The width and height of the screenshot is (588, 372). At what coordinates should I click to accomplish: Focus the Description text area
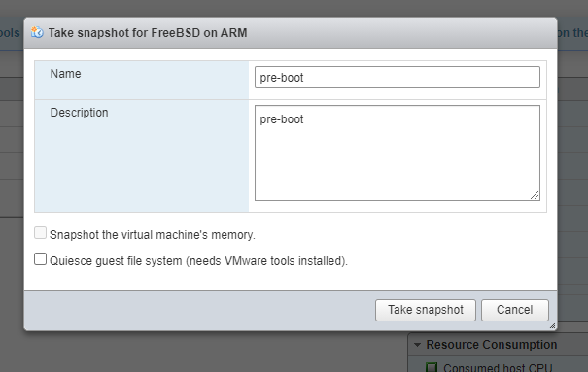tap(398, 152)
